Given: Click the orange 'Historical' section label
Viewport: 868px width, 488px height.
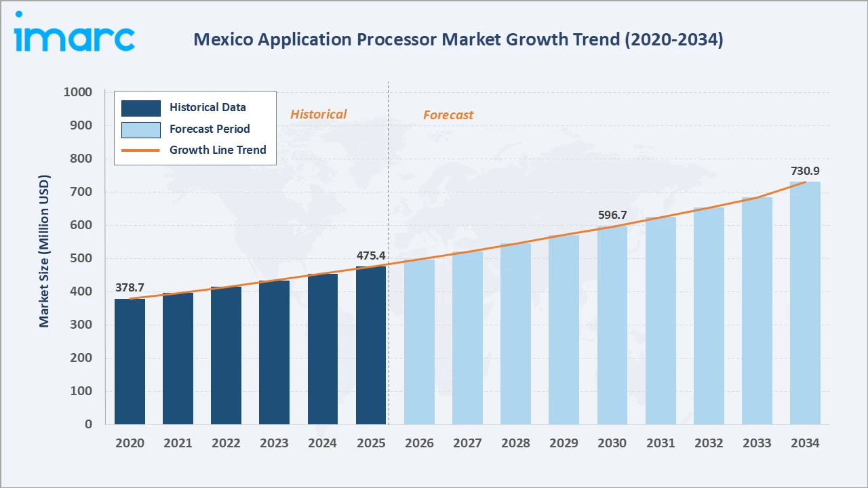Looking at the screenshot, I should [x=318, y=115].
